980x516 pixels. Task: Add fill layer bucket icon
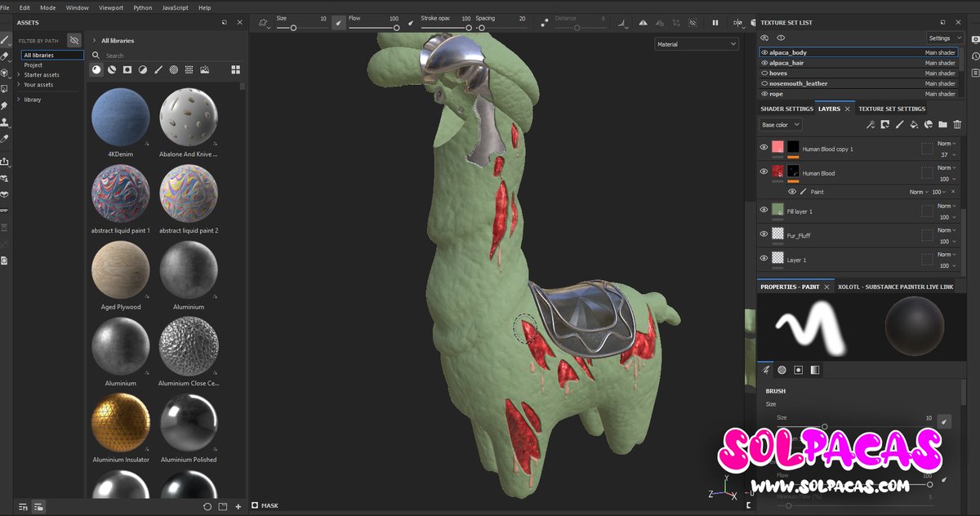[x=914, y=125]
